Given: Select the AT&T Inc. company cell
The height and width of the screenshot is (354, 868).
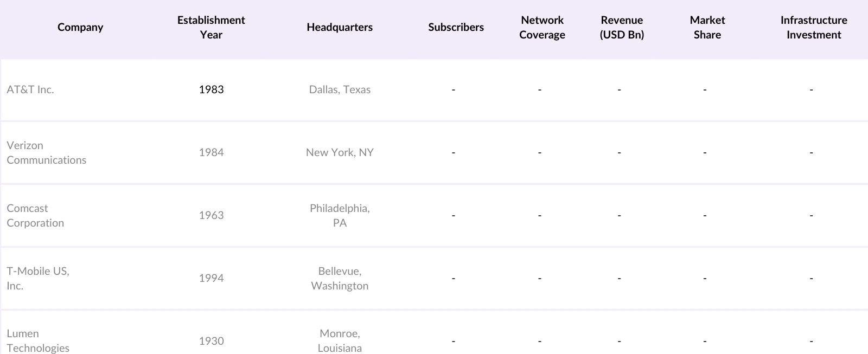Looking at the screenshot, I should click(x=30, y=89).
